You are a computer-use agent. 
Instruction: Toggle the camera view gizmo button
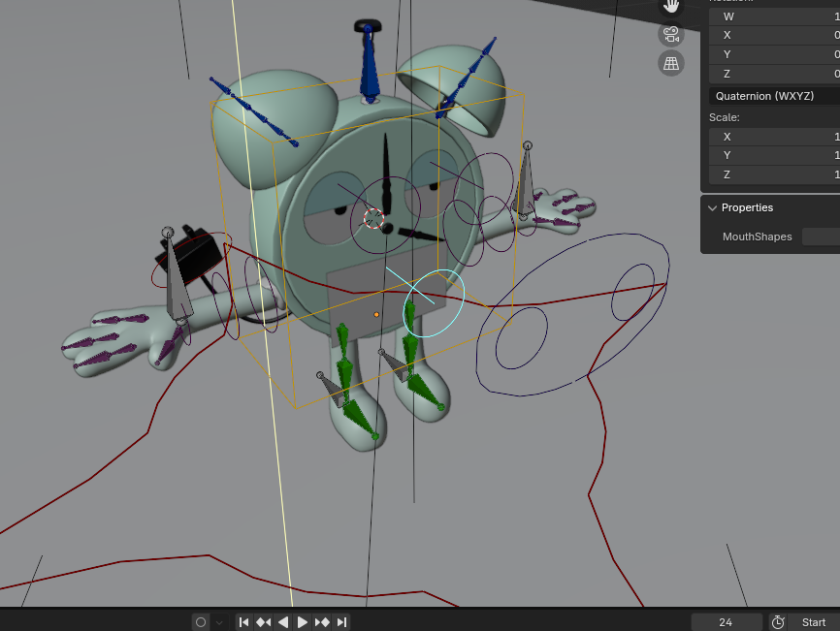[x=670, y=34]
